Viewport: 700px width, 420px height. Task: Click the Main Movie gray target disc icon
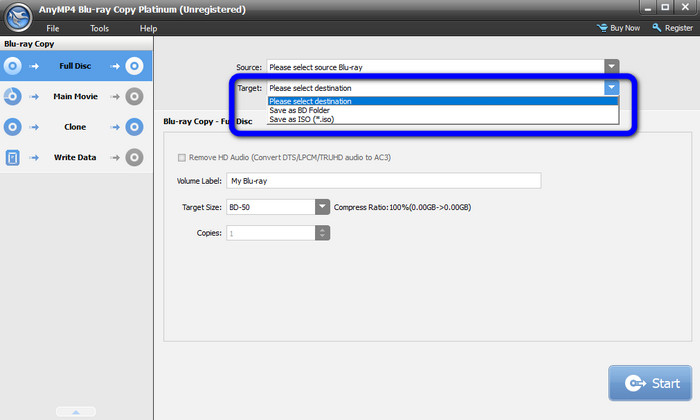(134, 96)
